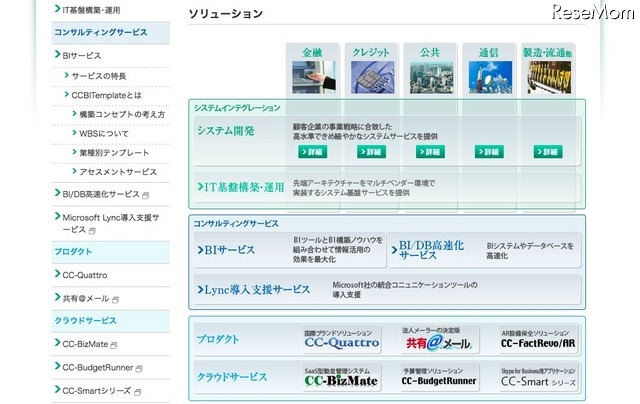640x404 pixels.
Task: Open 共有@メール in the sidebar
Action: coord(85,298)
